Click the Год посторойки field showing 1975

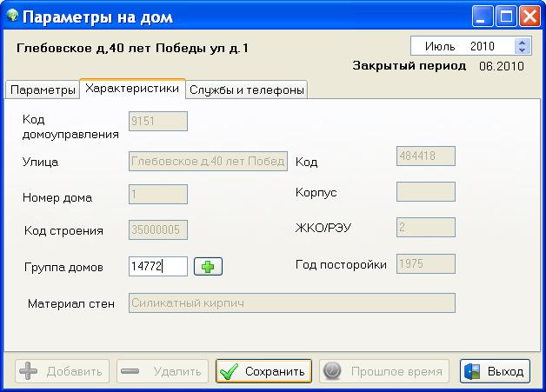tap(426, 263)
